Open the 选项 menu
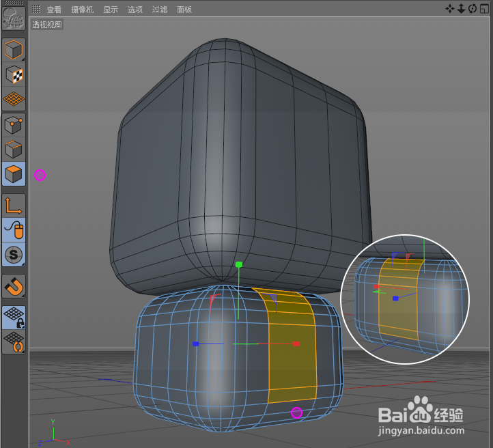493x448 pixels. [135, 10]
